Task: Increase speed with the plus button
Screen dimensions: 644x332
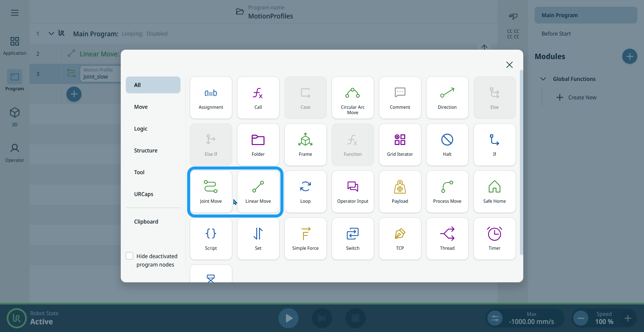Action: (628, 318)
